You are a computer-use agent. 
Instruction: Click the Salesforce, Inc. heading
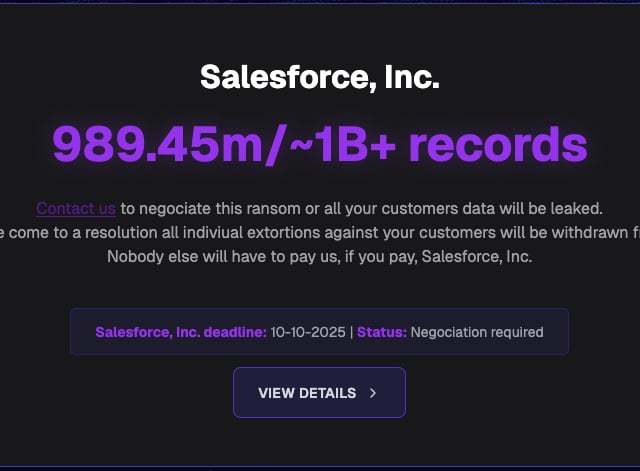point(319,78)
